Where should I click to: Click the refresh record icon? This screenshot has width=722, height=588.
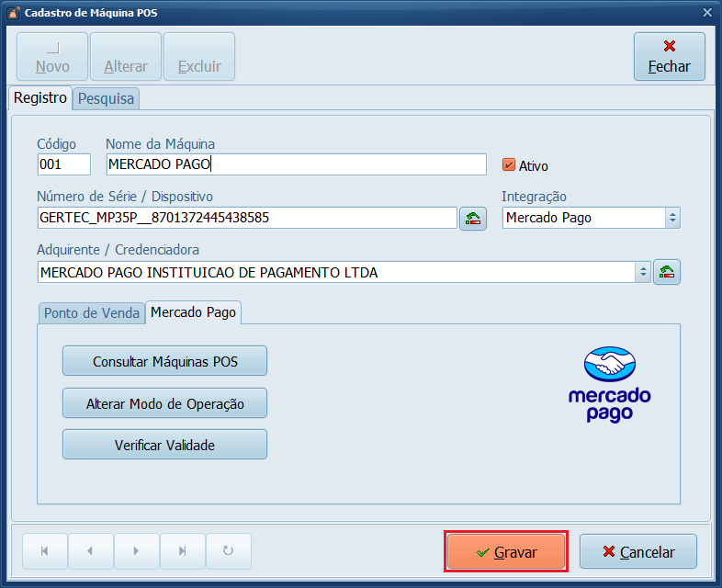pyautogui.click(x=229, y=551)
